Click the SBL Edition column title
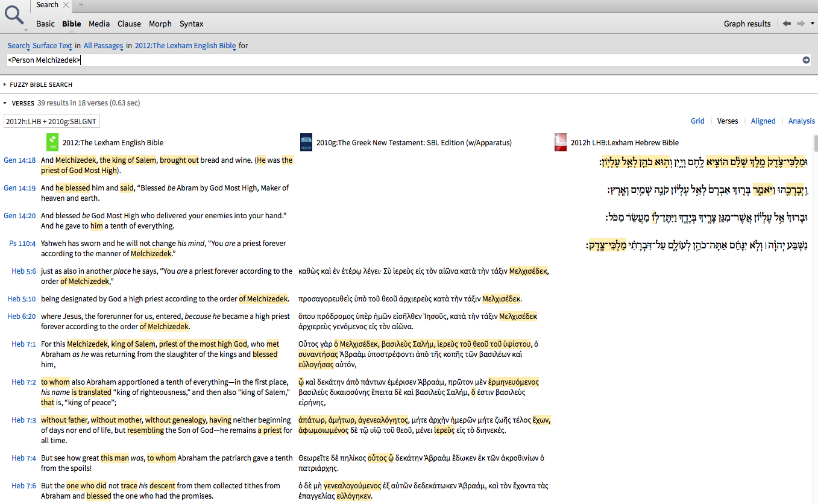This screenshot has width=818, height=504. 414,143
